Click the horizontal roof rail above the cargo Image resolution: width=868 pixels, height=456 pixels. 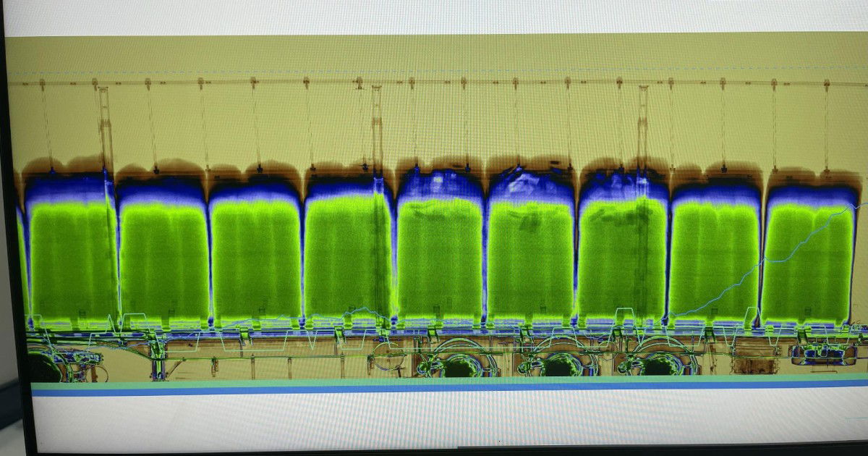point(434,83)
